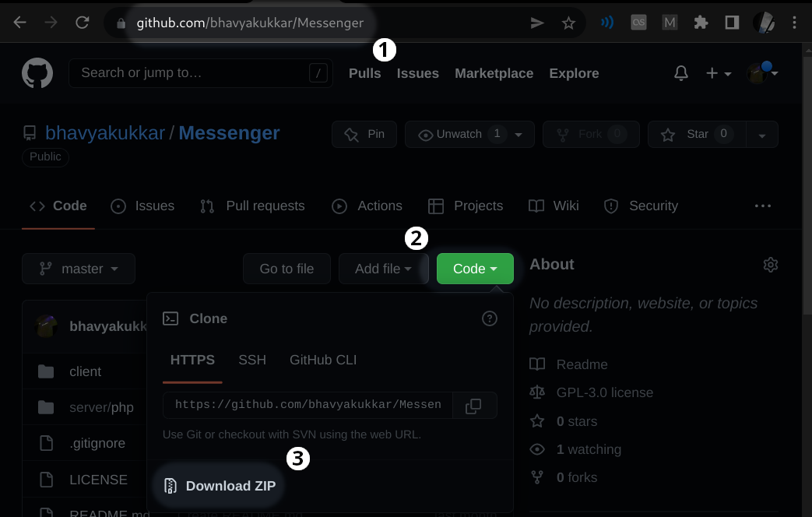Open Issues in the top navigation

tap(417, 73)
